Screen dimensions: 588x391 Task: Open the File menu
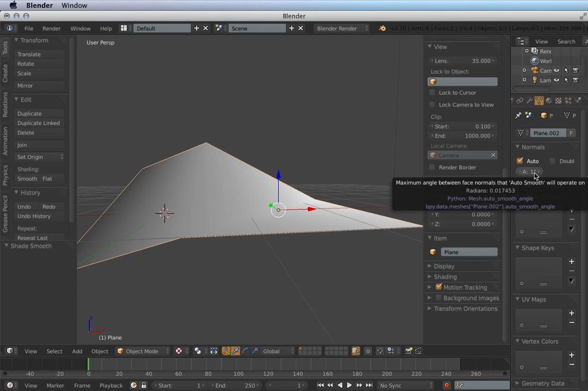[x=28, y=28]
